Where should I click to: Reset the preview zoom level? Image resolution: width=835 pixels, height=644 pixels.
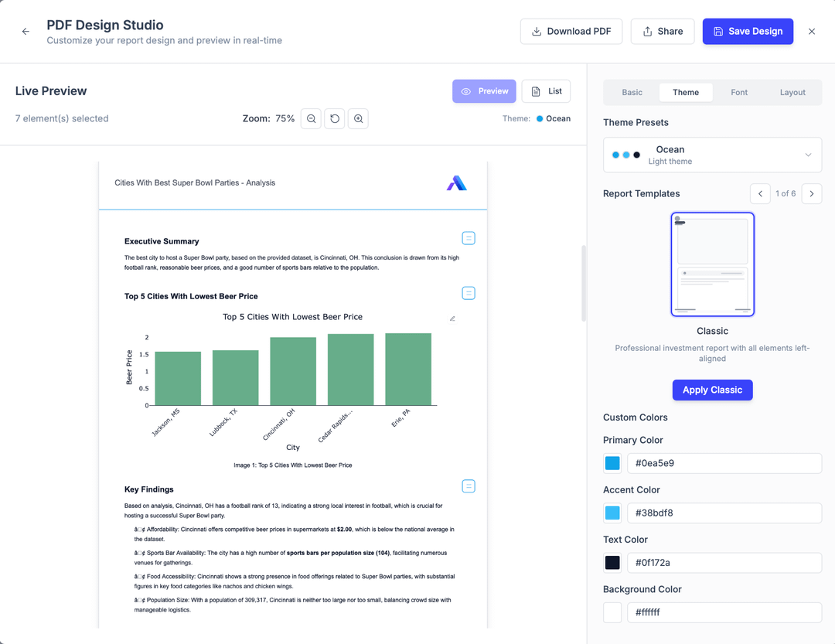pos(335,119)
